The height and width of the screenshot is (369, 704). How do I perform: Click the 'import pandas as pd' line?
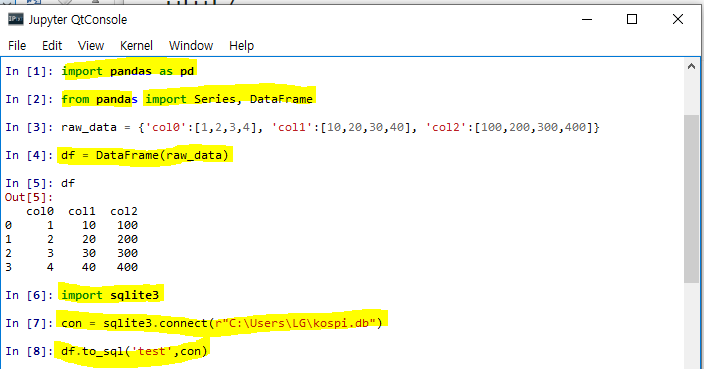click(x=128, y=71)
